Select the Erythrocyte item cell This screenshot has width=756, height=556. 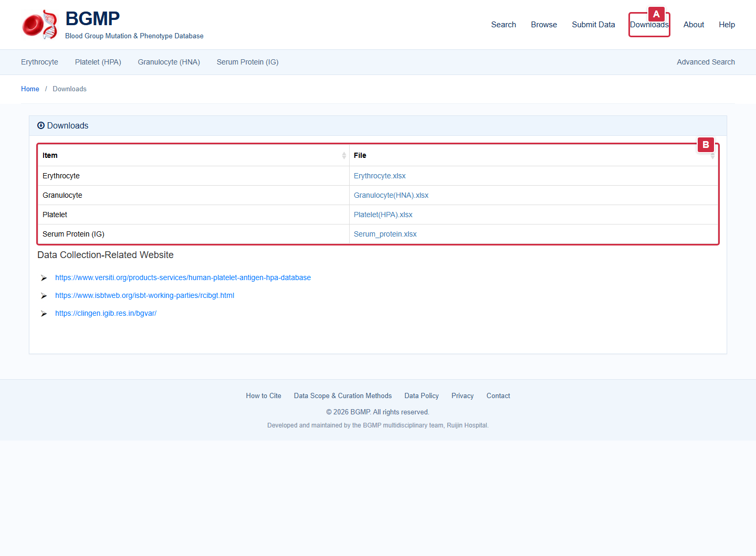pyautogui.click(x=193, y=176)
